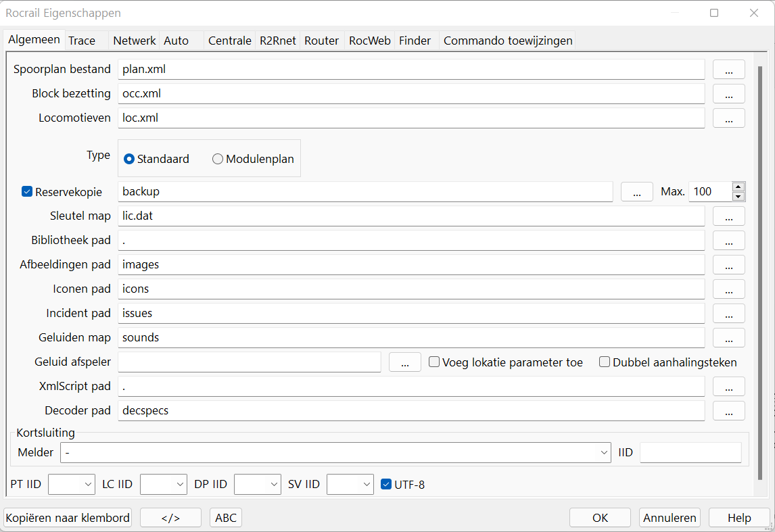
Task: Disable the Reservekopie checkbox
Action: click(27, 192)
